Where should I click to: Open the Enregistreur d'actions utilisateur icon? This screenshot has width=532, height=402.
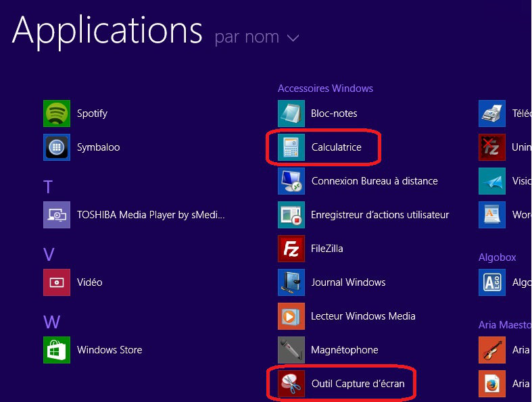(291, 215)
